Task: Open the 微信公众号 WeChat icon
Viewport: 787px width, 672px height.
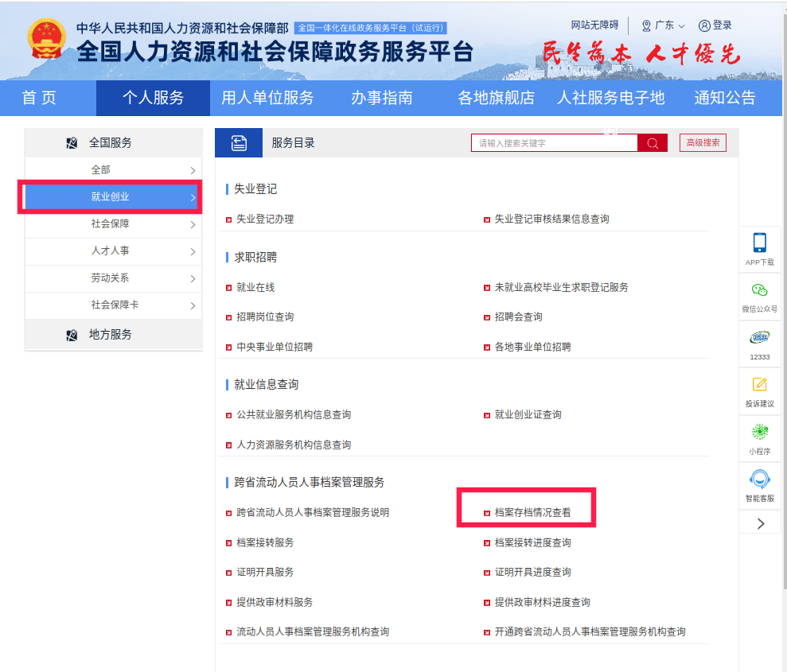Action: click(x=760, y=290)
